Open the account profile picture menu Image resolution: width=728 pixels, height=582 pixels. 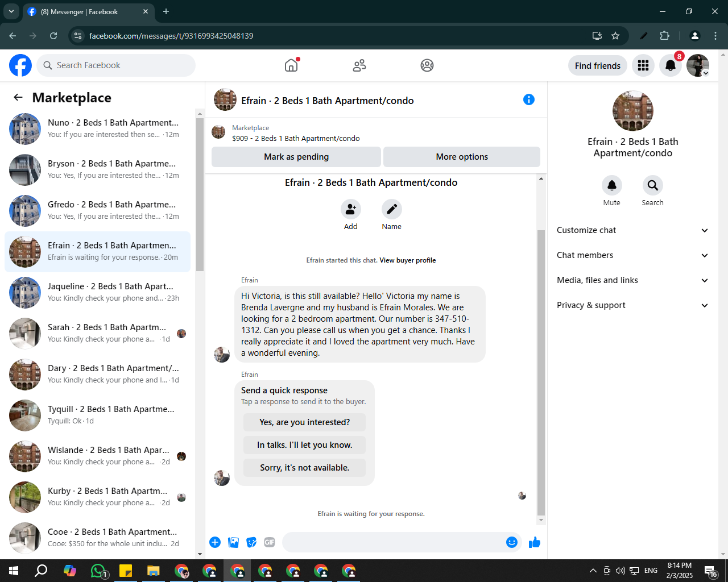(x=698, y=65)
